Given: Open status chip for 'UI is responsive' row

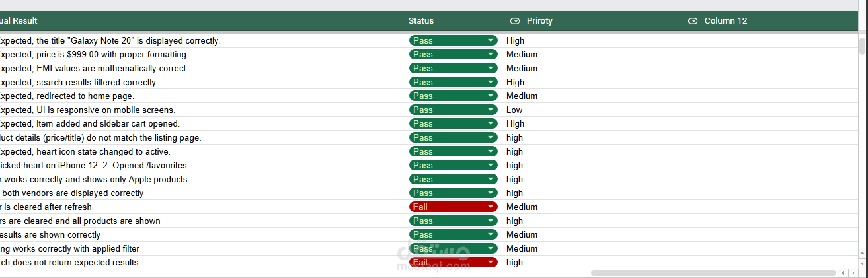Looking at the screenshot, I should tap(491, 110).
